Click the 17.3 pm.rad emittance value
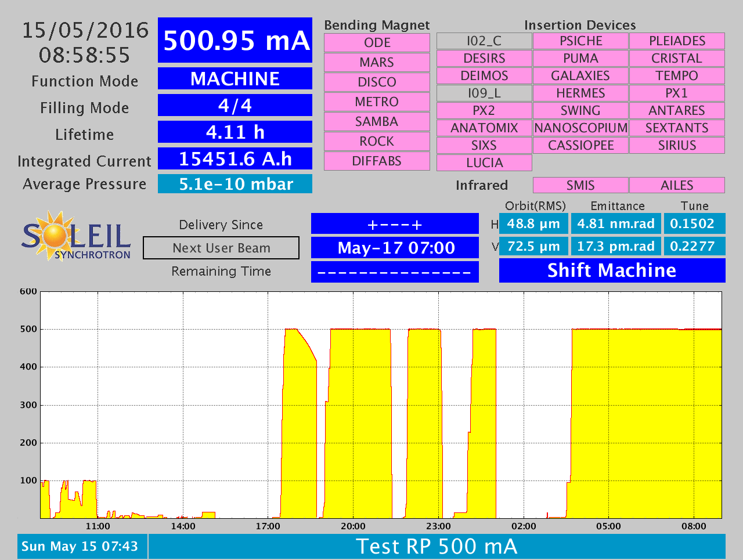 tap(616, 246)
